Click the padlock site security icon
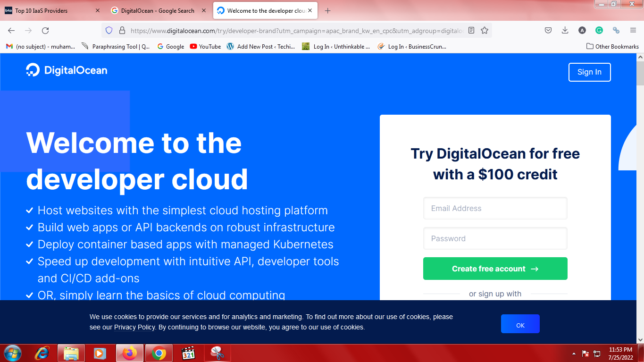This screenshot has width=644, height=362. (x=122, y=30)
